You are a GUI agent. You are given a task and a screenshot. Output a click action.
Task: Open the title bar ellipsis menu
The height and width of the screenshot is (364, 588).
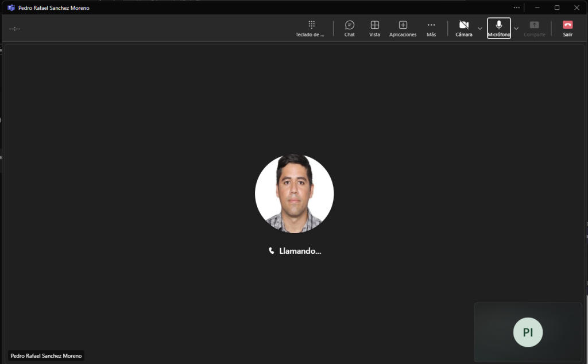tap(517, 7)
